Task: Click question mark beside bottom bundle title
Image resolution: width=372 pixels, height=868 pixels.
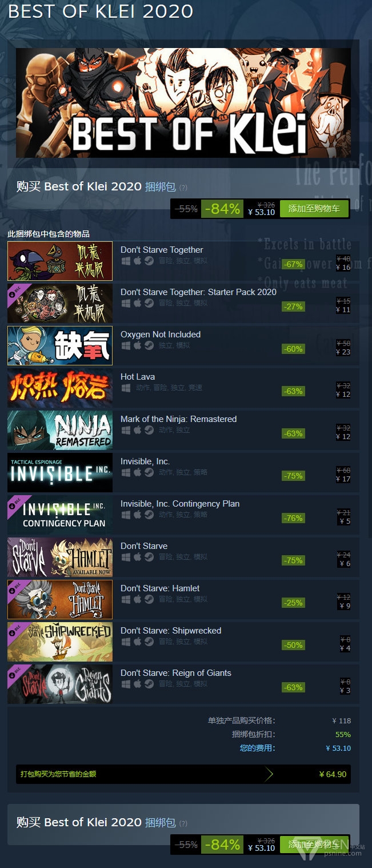Action: [183, 823]
